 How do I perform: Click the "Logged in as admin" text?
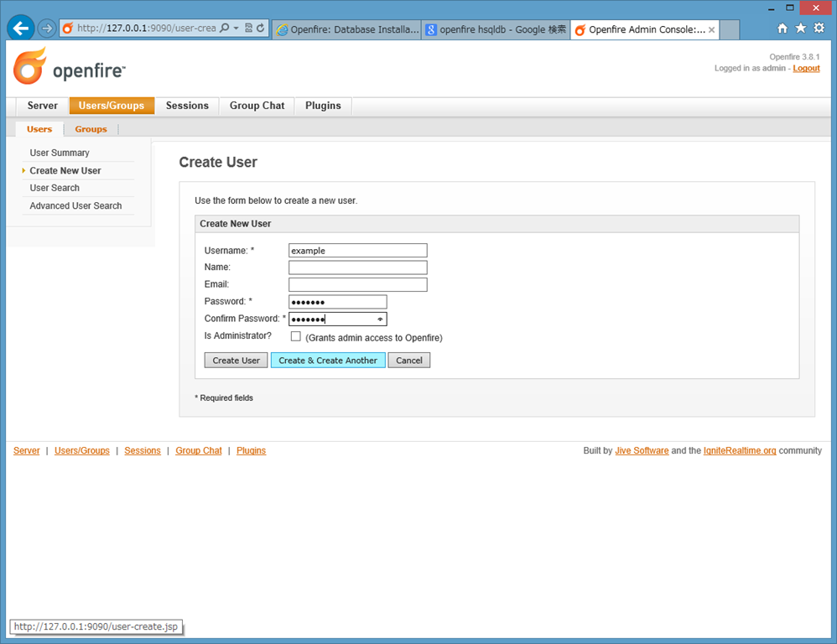750,68
